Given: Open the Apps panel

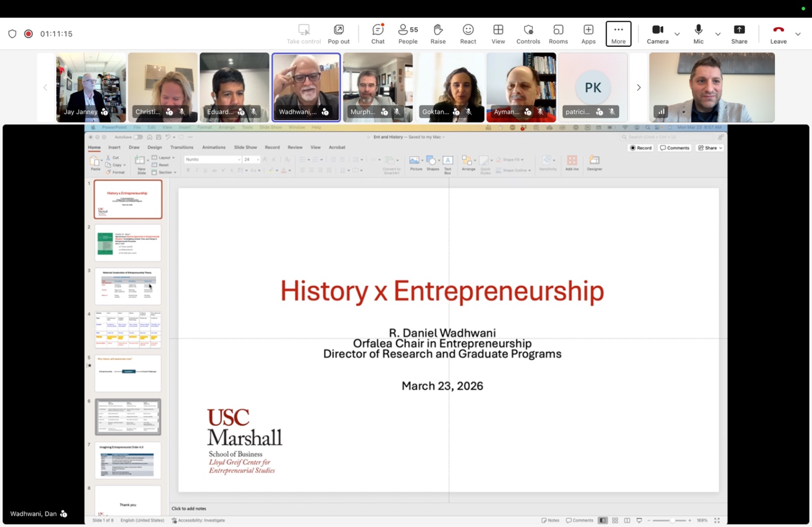Looking at the screenshot, I should (x=588, y=34).
